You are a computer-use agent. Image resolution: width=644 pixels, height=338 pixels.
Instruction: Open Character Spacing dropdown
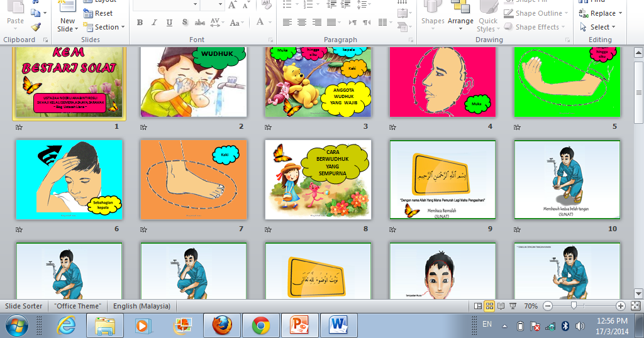click(216, 23)
